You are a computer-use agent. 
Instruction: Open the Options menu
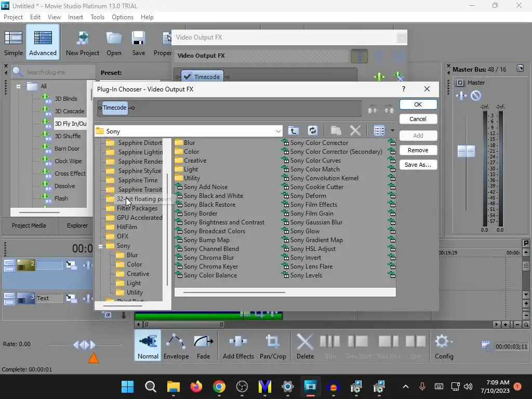(123, 17)
